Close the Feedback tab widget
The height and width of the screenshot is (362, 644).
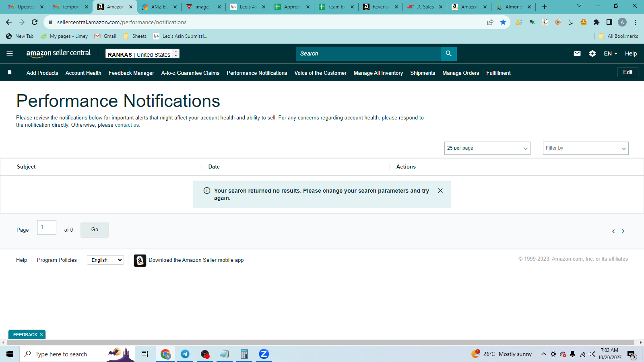[41, 335]
